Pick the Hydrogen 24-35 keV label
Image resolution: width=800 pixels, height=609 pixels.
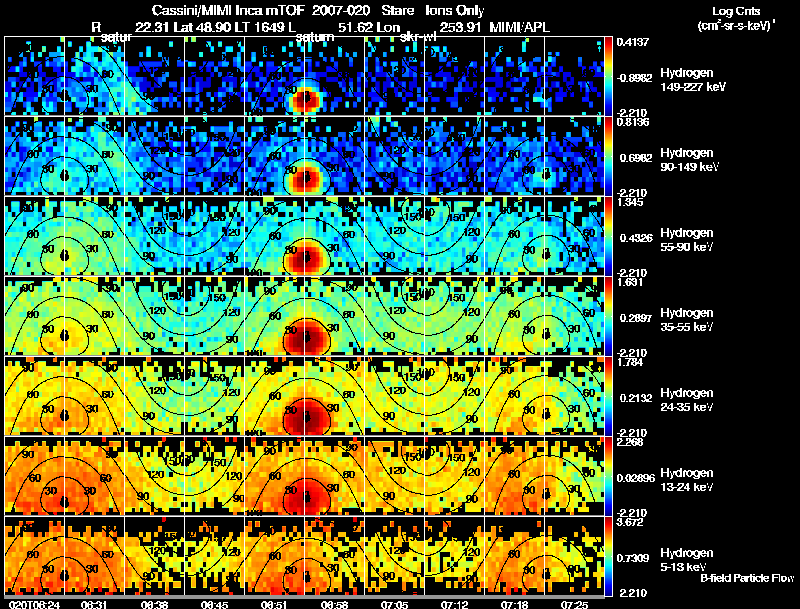[x=686, y=400]
